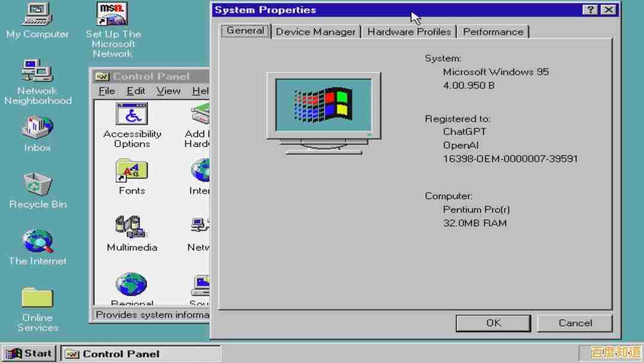Open the Start menu on taskbar

tap(30, 353)
